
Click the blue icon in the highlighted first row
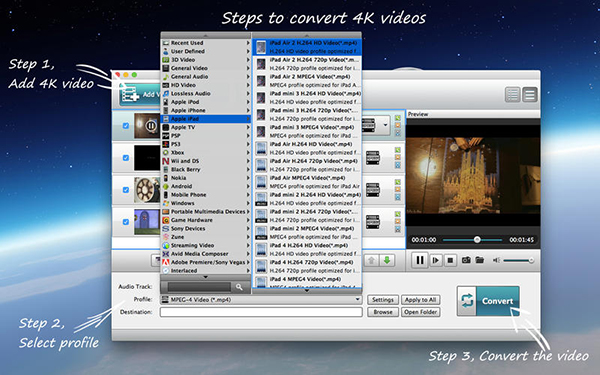(398, 133)
